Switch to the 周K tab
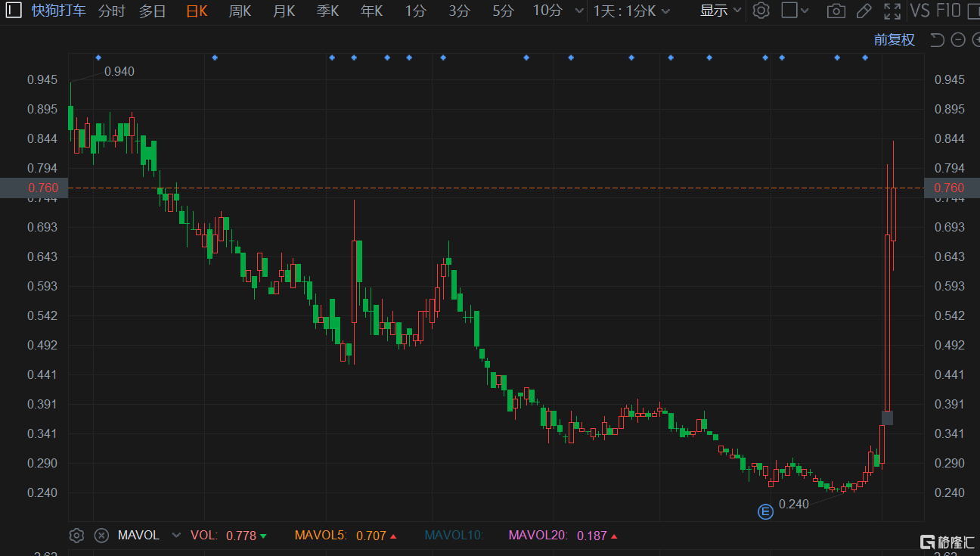 pyautogui.click(x=240, y=11)
